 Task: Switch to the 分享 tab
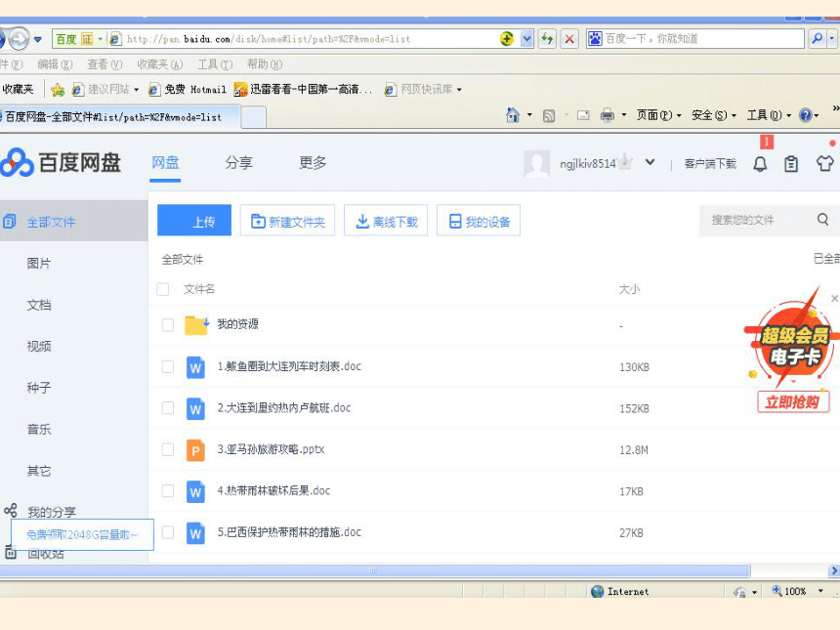coord(239,163)
